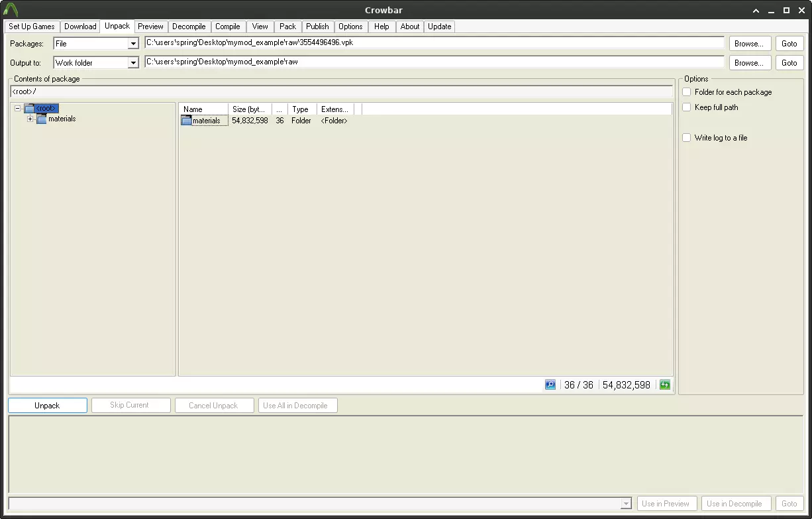The height and width of the screenshot is (519, 812).
Task: Open the Options tab
Action: coord(350,27)
